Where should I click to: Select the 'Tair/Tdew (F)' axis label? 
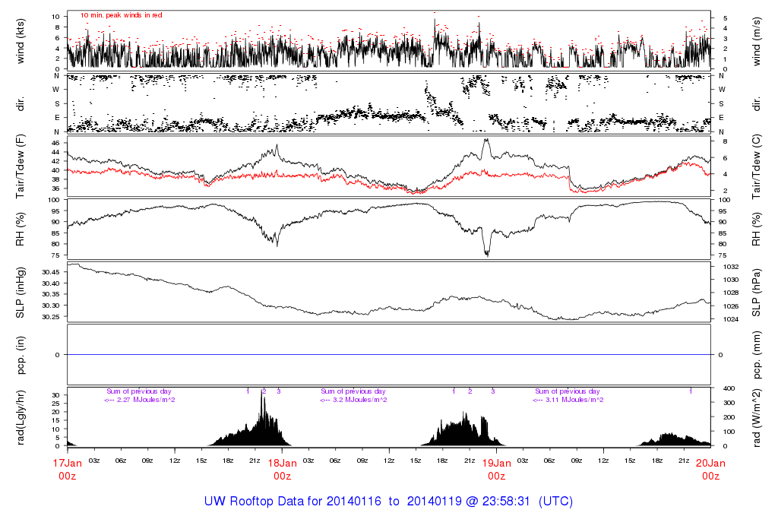pyautogui.click(x=21, y=166)
